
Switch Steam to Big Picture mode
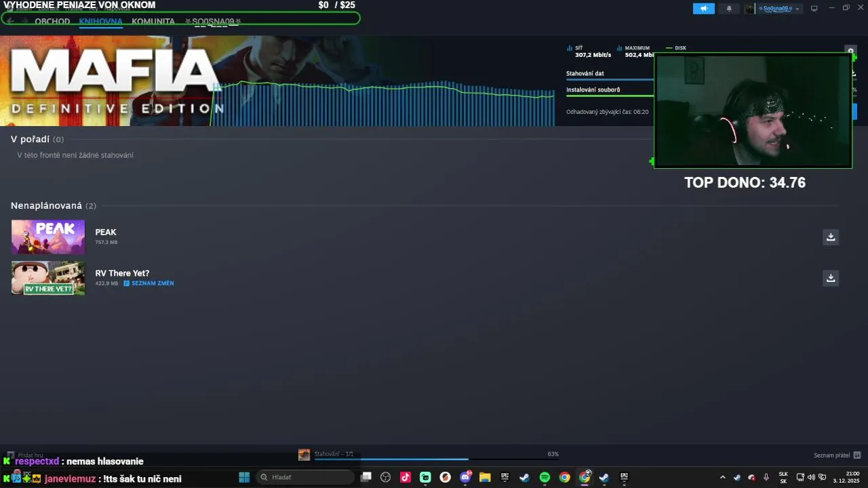point(814,8)
